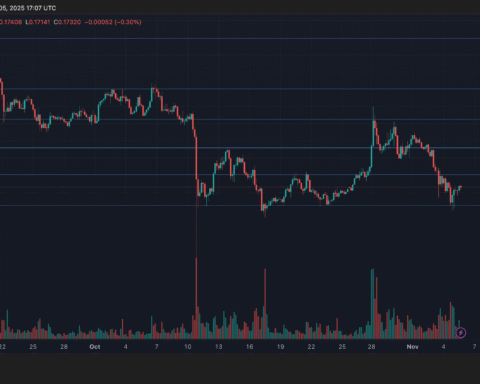Click tall teal volume bar at Oct 28

tap(372, 303)
